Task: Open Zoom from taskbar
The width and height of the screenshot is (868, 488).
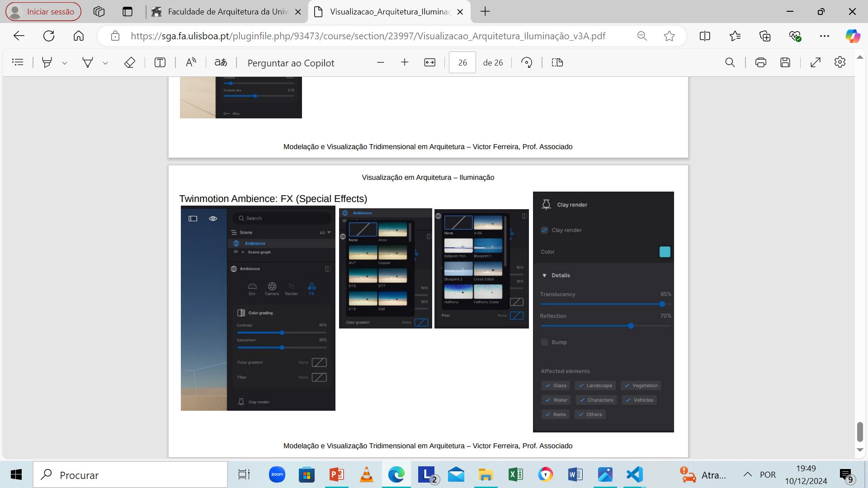Action: (x=277, y=475)
